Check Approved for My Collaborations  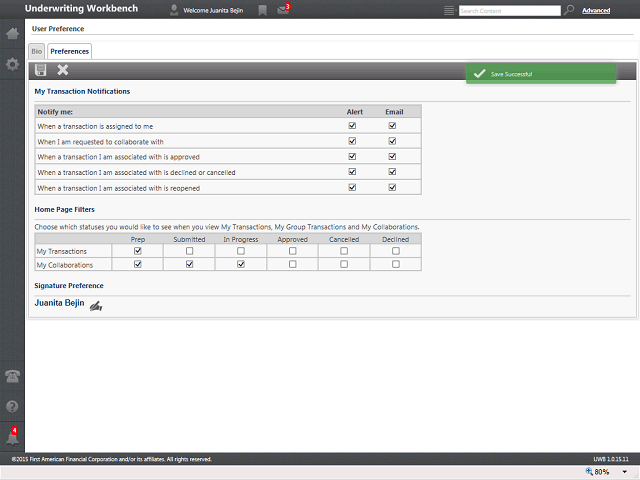293,264
